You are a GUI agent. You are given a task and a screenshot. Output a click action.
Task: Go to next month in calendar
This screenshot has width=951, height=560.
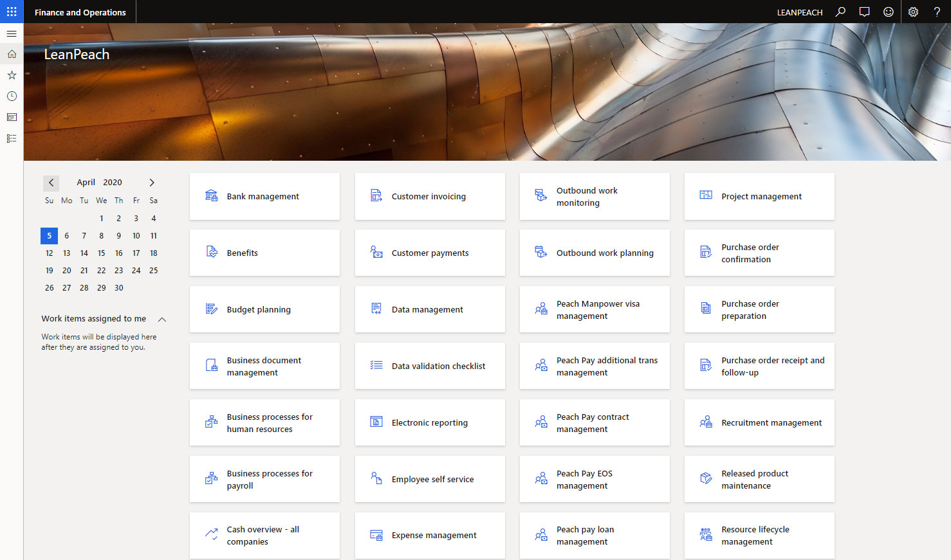(x=152, y=183)
